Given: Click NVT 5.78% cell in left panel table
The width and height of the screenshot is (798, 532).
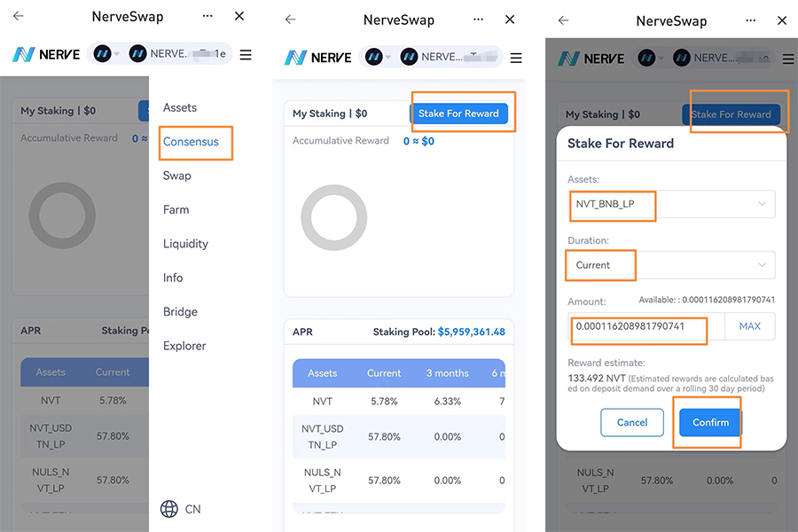Looking at the screenshot, I should pyautogui.click(x=113, y=401).
